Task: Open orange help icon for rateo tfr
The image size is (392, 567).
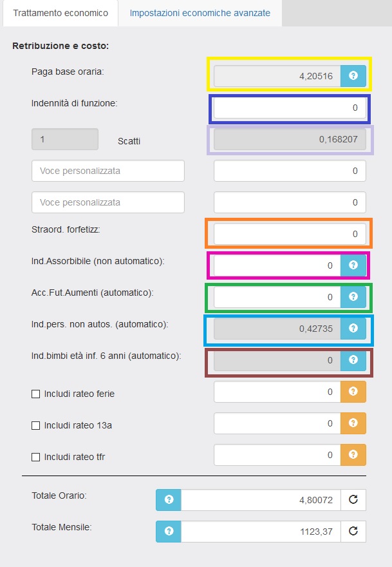Action: [353, 455]
